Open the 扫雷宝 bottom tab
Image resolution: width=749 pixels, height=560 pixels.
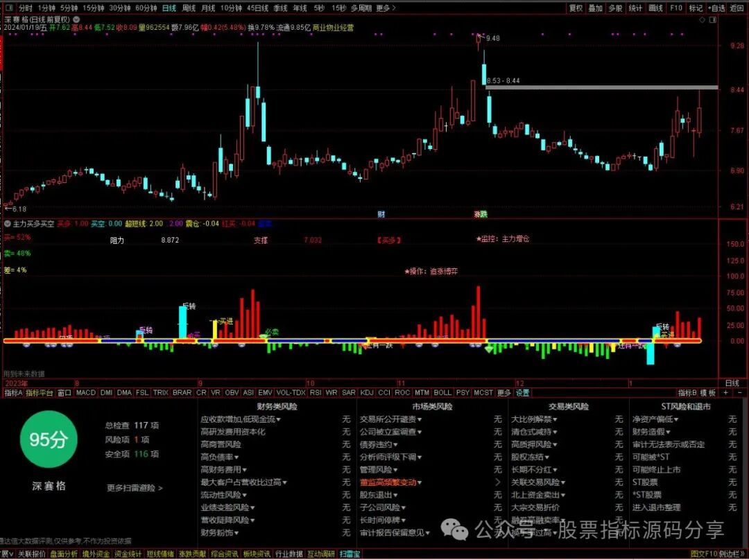coord(350,554)
